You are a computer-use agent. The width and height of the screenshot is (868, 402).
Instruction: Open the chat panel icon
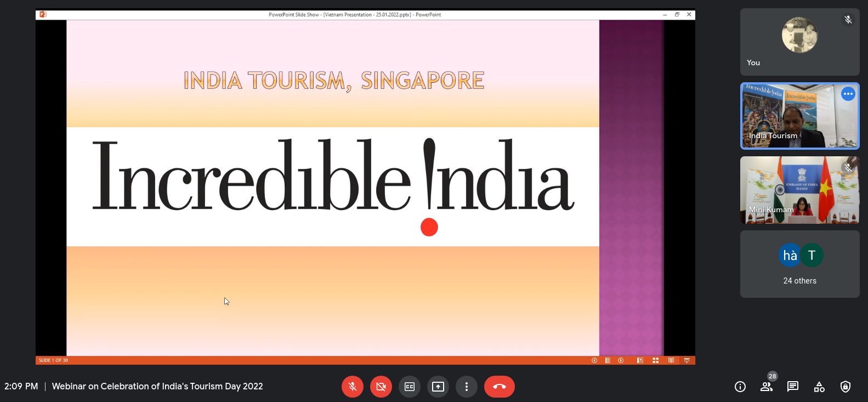click(x=793, y=387)
